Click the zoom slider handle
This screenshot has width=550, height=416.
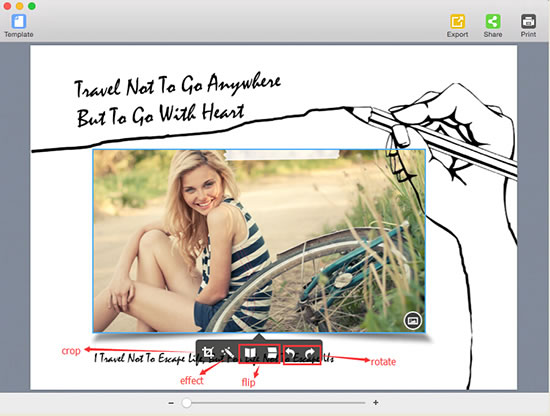[x=187, y=403]
